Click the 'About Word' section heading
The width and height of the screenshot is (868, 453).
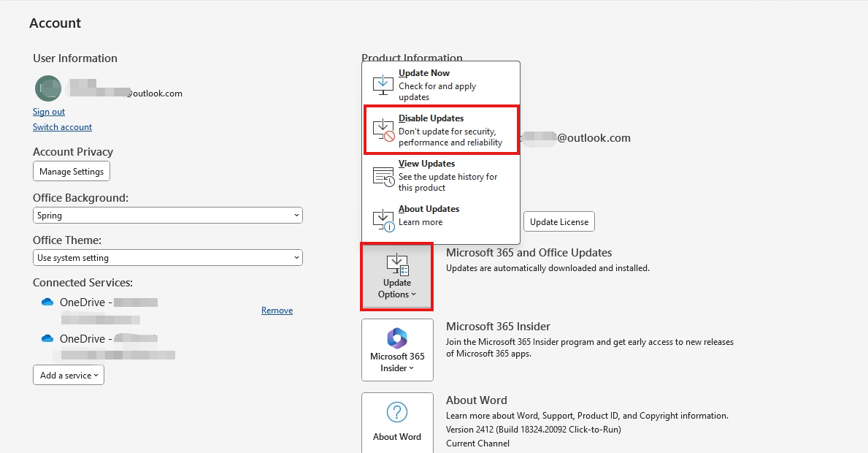tap(477, 400)
